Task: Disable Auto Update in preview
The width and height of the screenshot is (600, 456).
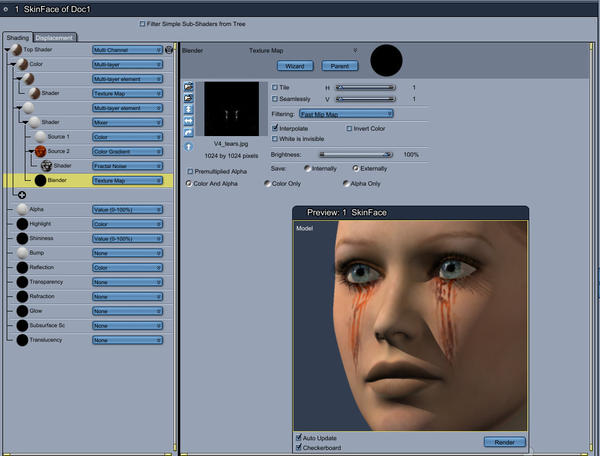Action: 299,437
